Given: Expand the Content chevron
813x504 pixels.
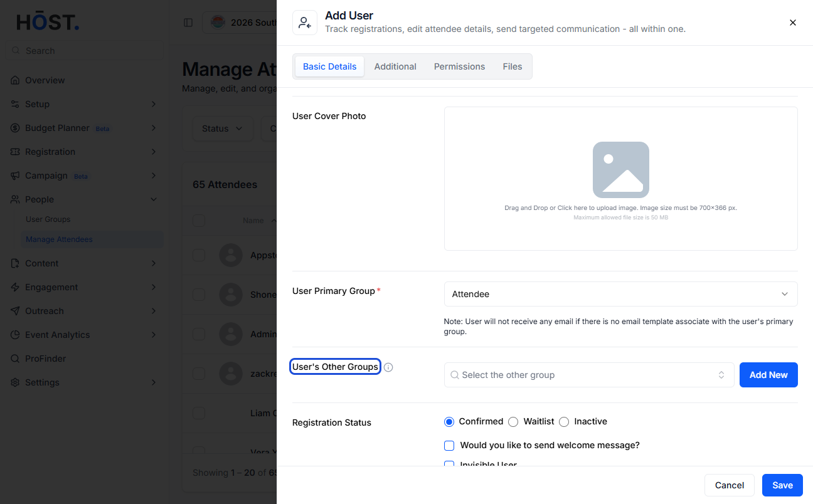Looking at the screenshot, I should (154, 263).
